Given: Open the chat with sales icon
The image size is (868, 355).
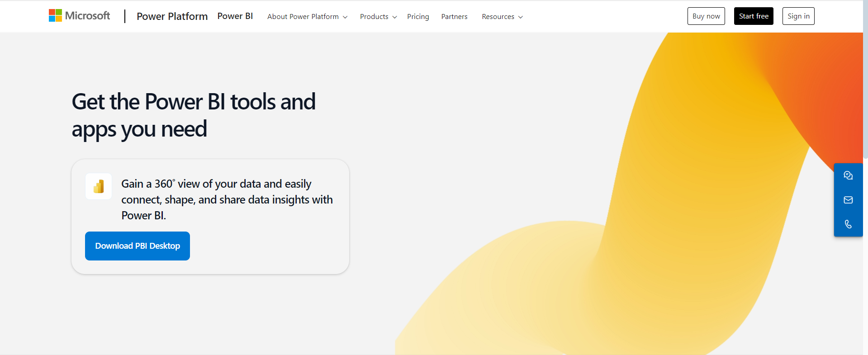Looking at the screenshot, I should [848, 175].
